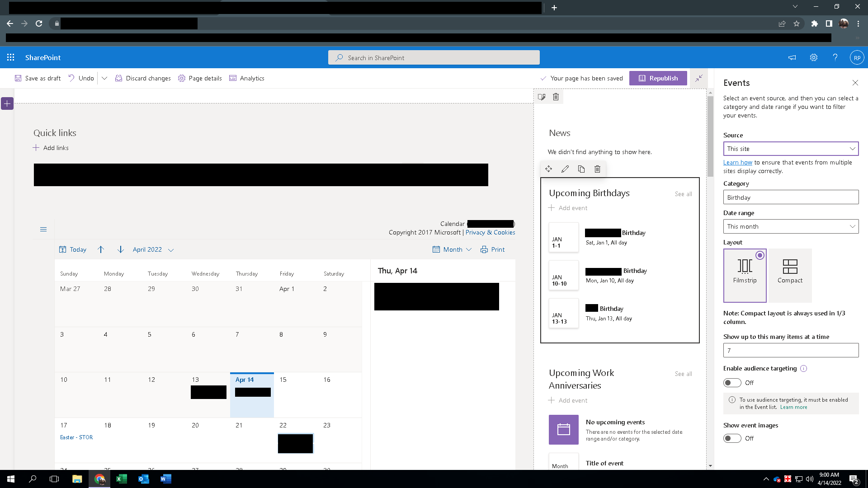Toggle Show event images switch

coord(732,438)
